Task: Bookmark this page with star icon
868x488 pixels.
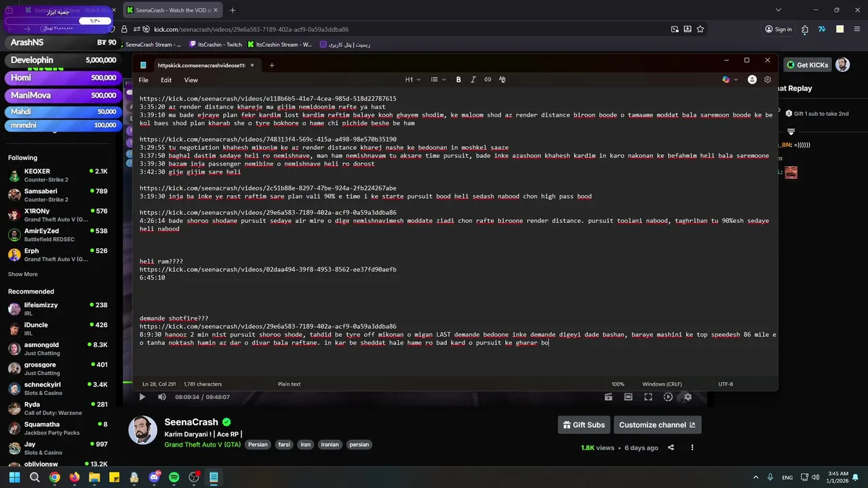Action: coord(701,29)
